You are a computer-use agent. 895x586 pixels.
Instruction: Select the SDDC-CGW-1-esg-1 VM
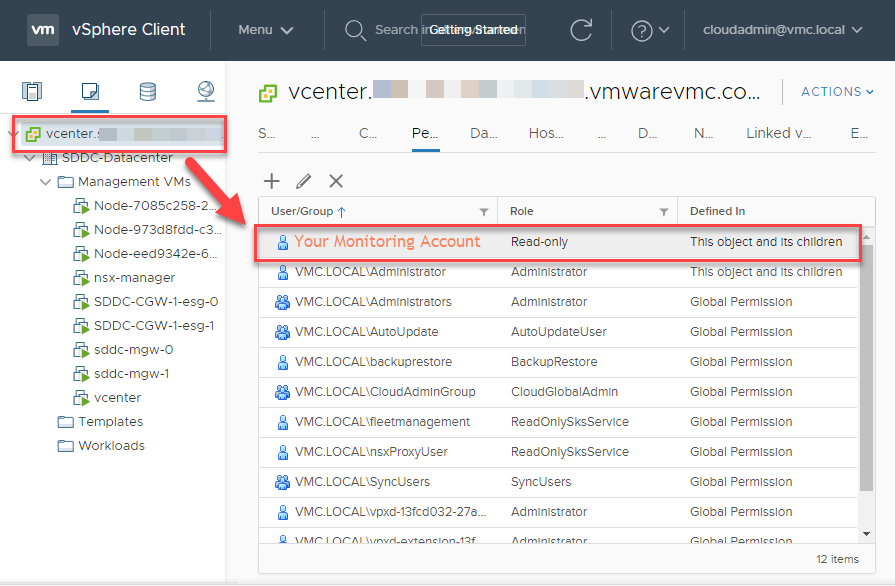pyautogui.click(x=154, y=326)
